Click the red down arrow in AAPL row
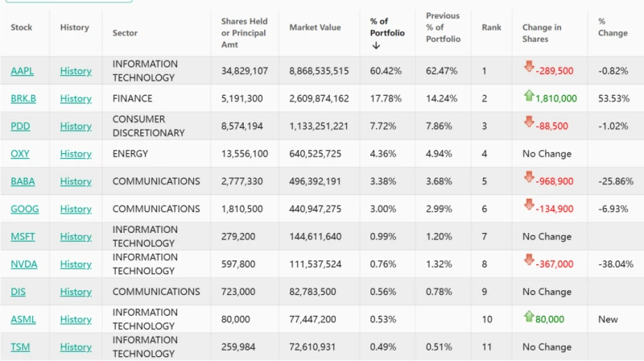This screenshot has width=644, height=361. 528,68
